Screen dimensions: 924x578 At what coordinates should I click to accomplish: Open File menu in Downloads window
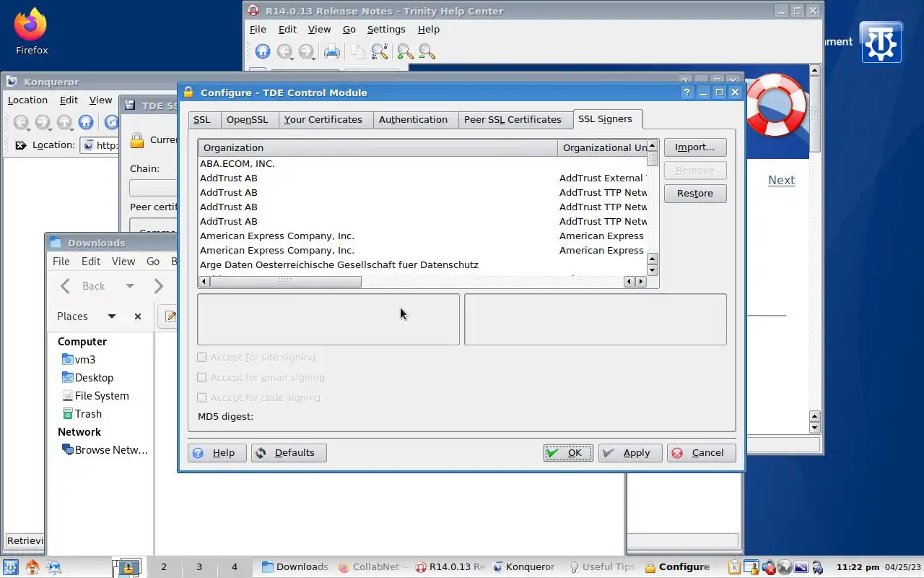pyautogui.click(x=61, y=262)
